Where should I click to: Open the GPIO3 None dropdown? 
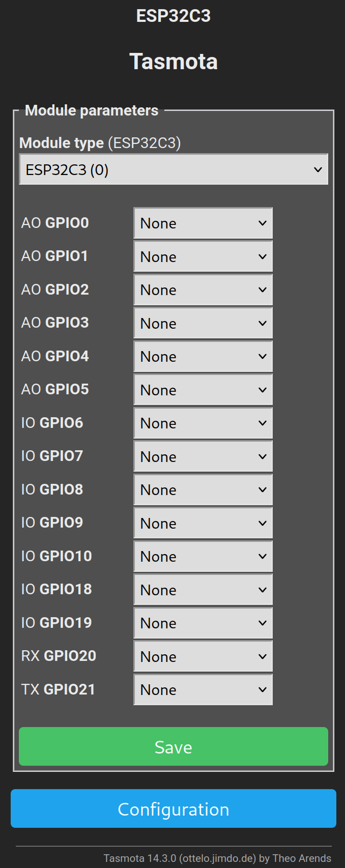203,323
